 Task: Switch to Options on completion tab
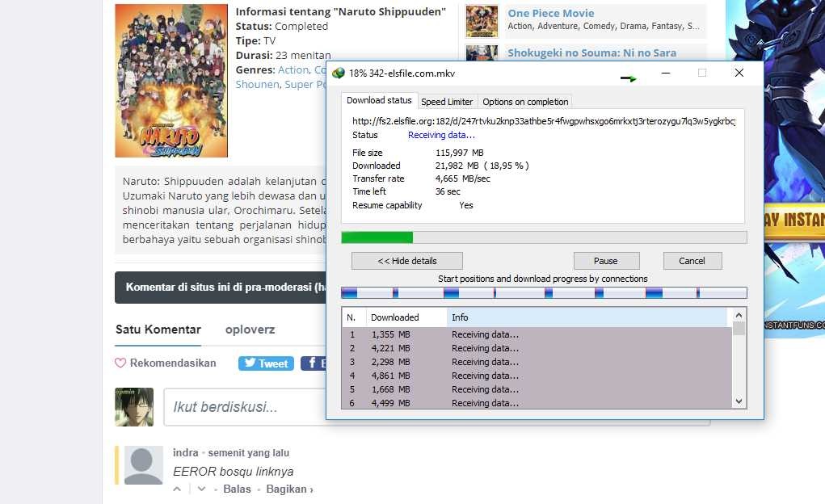point(525,102)
